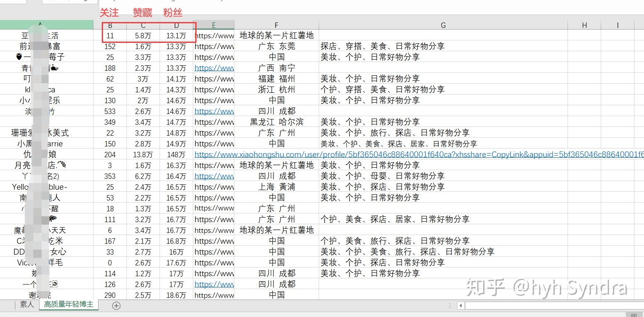Switch to the 素人 sheet tab

[x=27, y=305]
